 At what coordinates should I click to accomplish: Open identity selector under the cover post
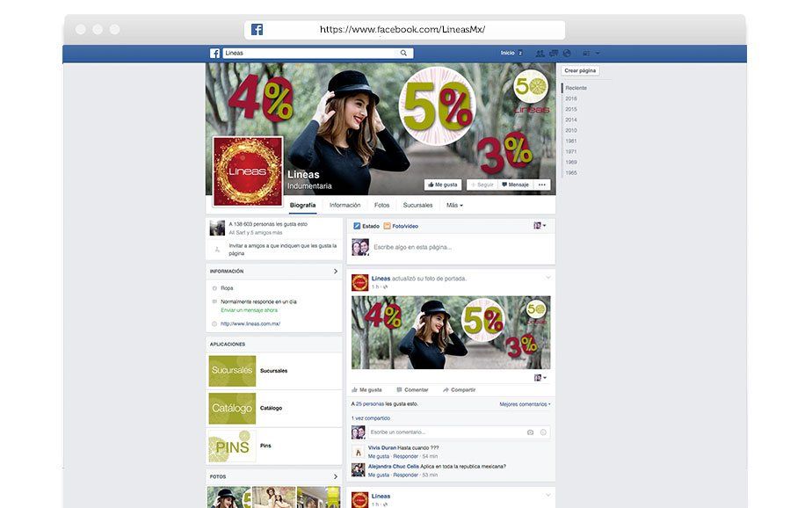click(540, 378)
